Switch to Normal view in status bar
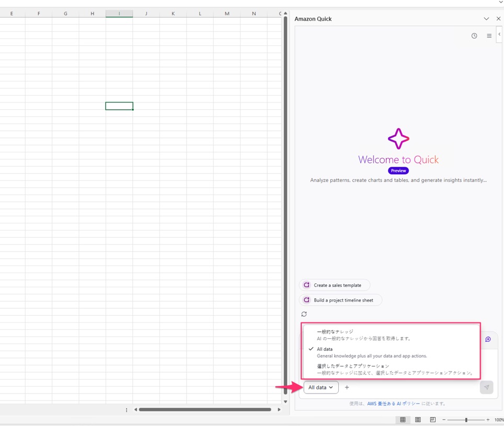This screenshot has height=426, width=504. 403,420
